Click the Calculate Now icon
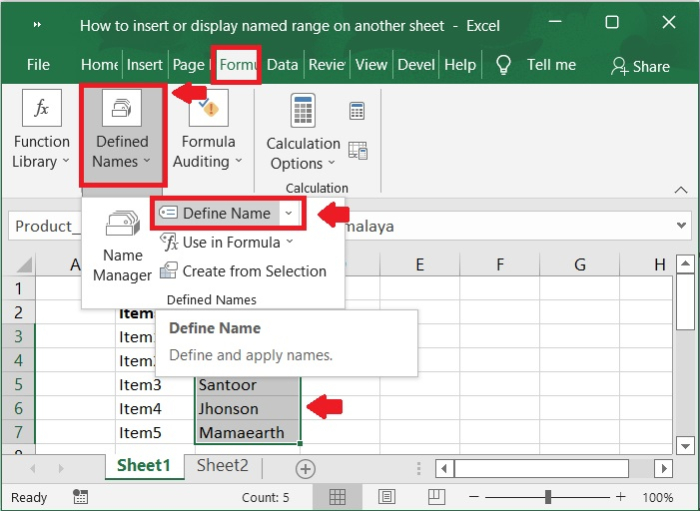 click(x=357, y=111)
